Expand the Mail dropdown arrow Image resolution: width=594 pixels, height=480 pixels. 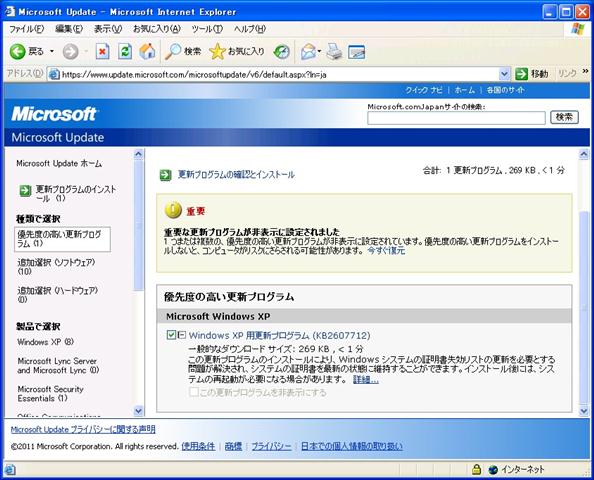coord(319,51)
